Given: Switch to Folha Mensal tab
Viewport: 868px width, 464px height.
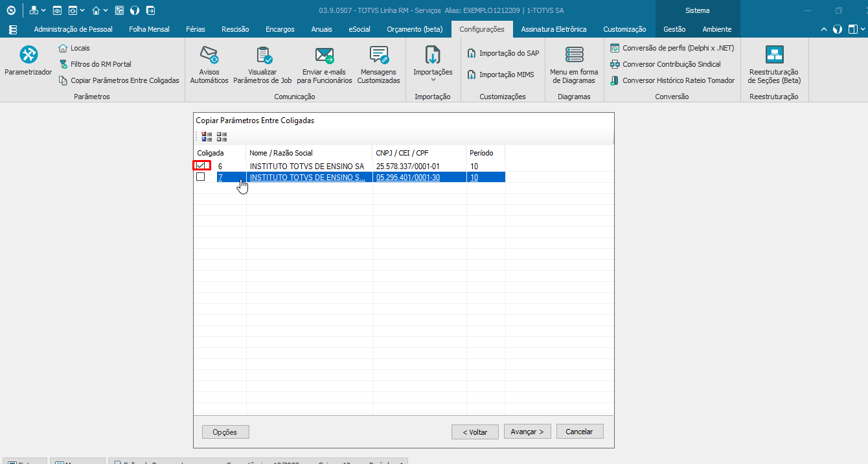Looking at the screenshot, I should (x=149, y=29).
